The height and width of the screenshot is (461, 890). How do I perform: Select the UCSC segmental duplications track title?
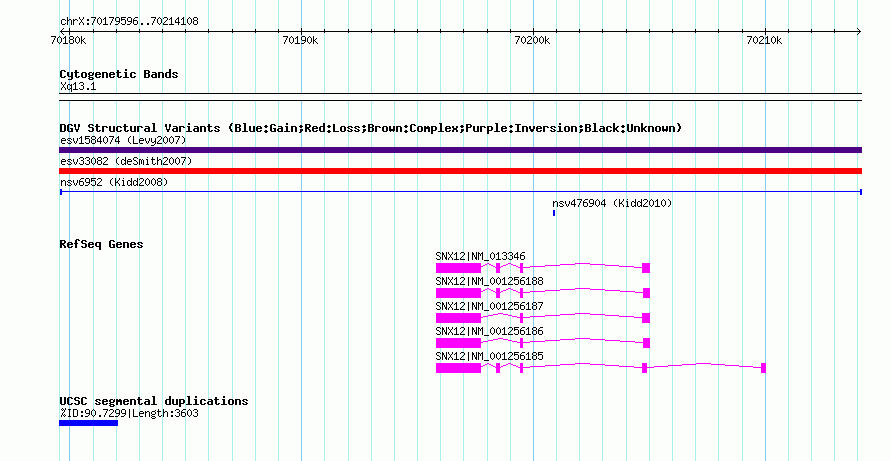pyautogui.click(x=154, y=401)
